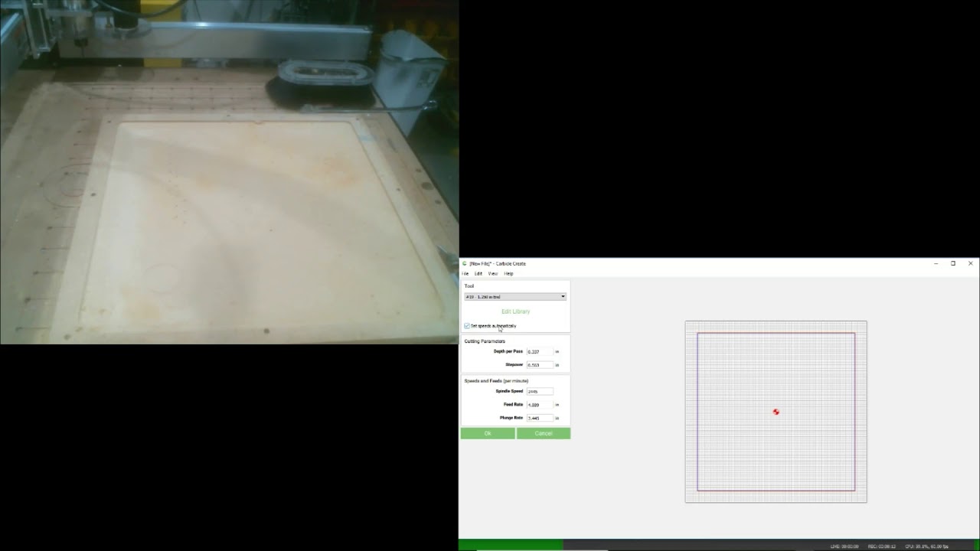Open the Help menu
The image size is (980, 551).
click(508, 273)
